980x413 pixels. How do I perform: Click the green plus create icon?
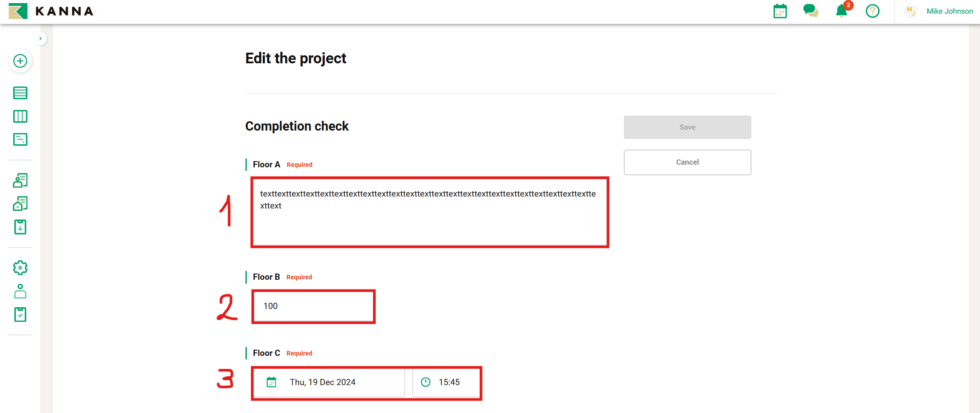pos(20,61)
